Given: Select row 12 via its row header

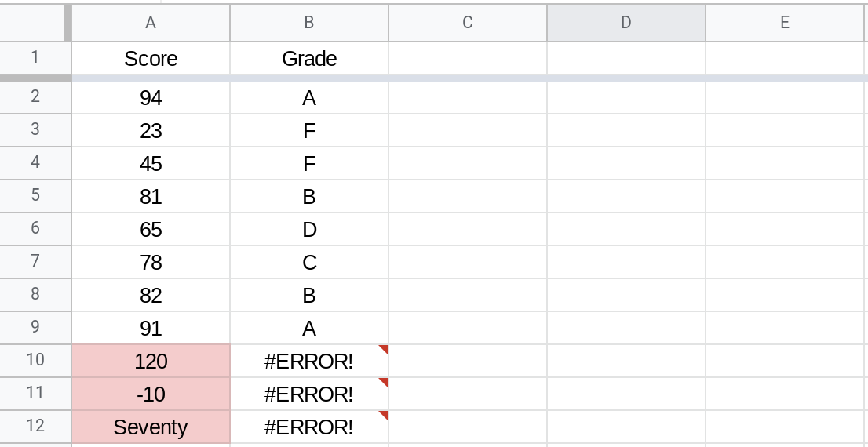Looking at the screenshot, I should click(x=35, y=426).
